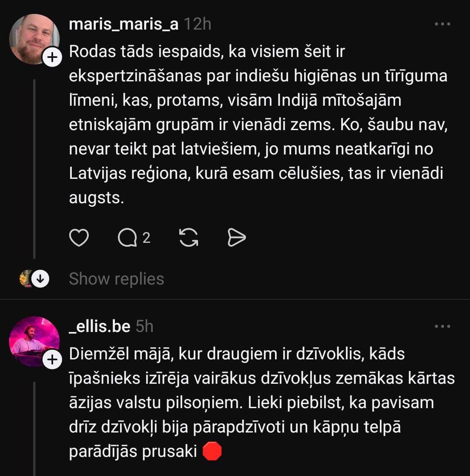Open more options for the _ellis.be post

(x=443, y=326)
